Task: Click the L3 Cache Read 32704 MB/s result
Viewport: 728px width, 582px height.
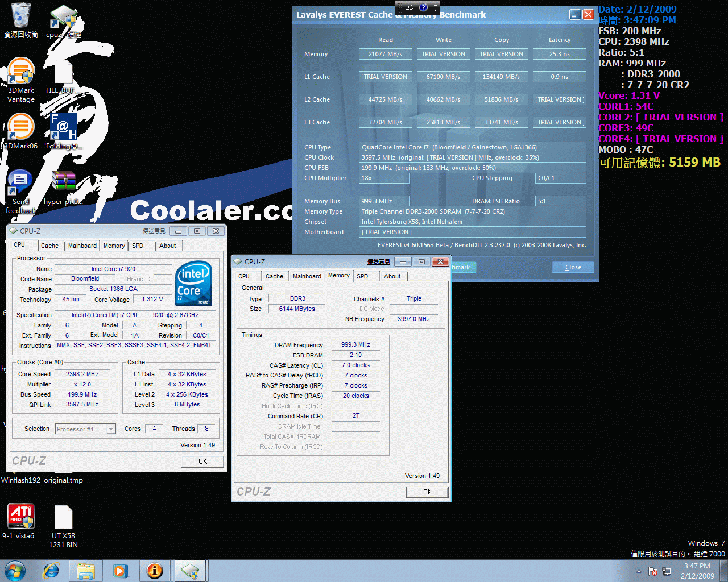Action: tap(386, 122)
